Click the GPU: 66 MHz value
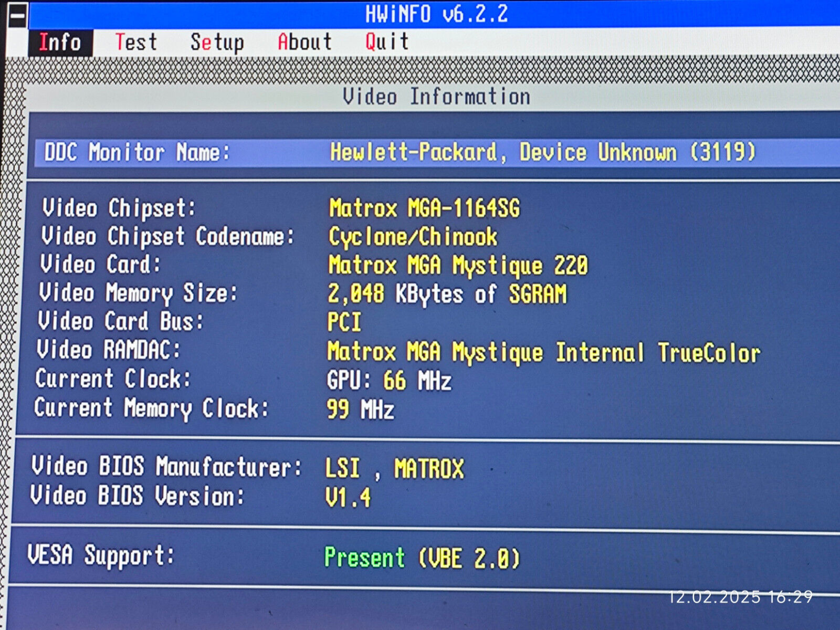This screenshot has height=630, width=840. (389, 381)
